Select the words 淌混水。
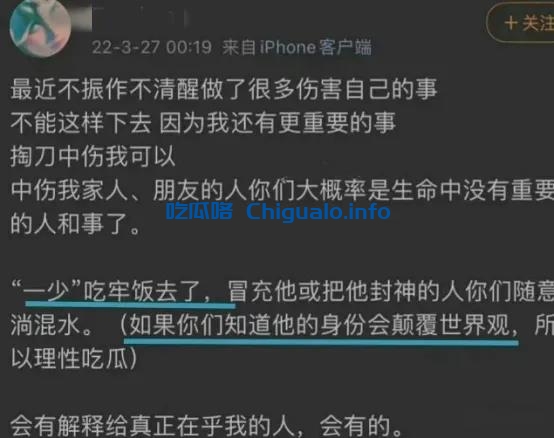This screenshot has height=438, width=554. tap(52, 326)
